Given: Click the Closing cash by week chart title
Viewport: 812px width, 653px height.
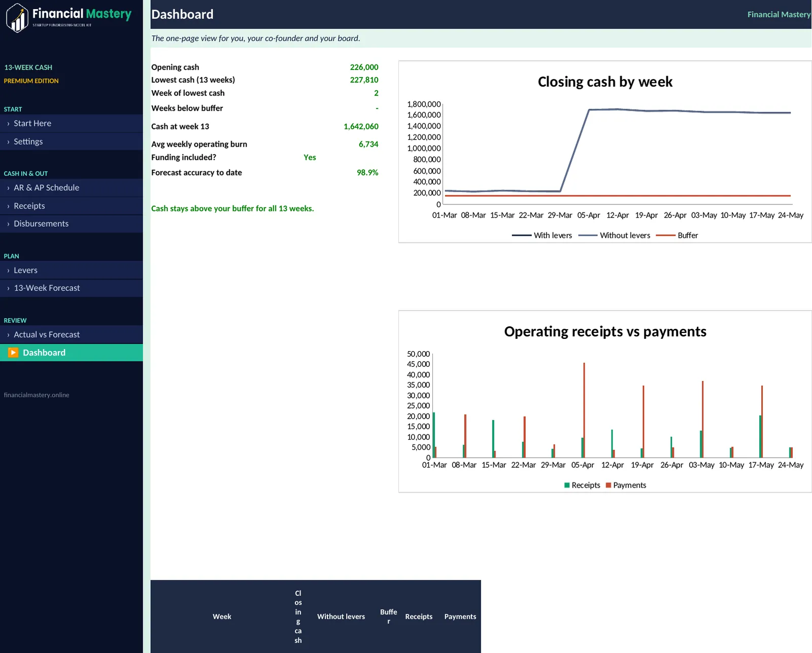Looking at the screenshot, I should coord(605,82).
